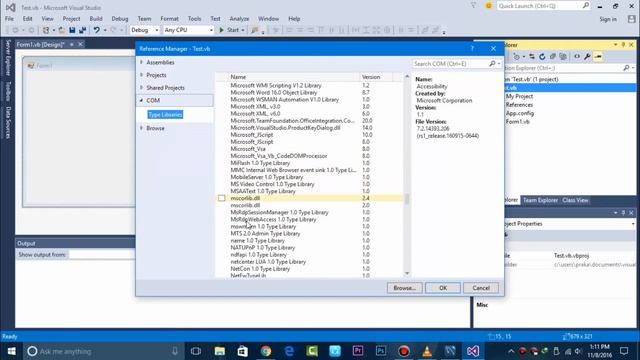Screen dimensions: 640x360
Task: Click the New Project toolbar icon
Action: pyautogui.click(x=46, y=30)
